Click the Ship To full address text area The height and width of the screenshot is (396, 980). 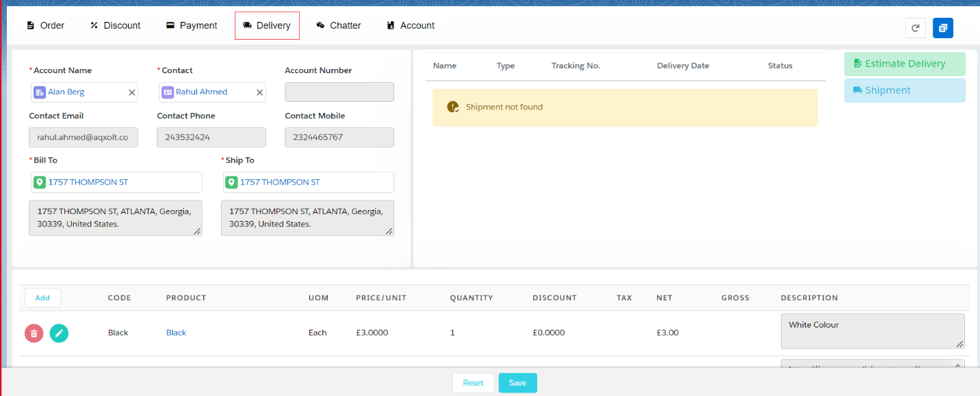(x=307, y=218)
